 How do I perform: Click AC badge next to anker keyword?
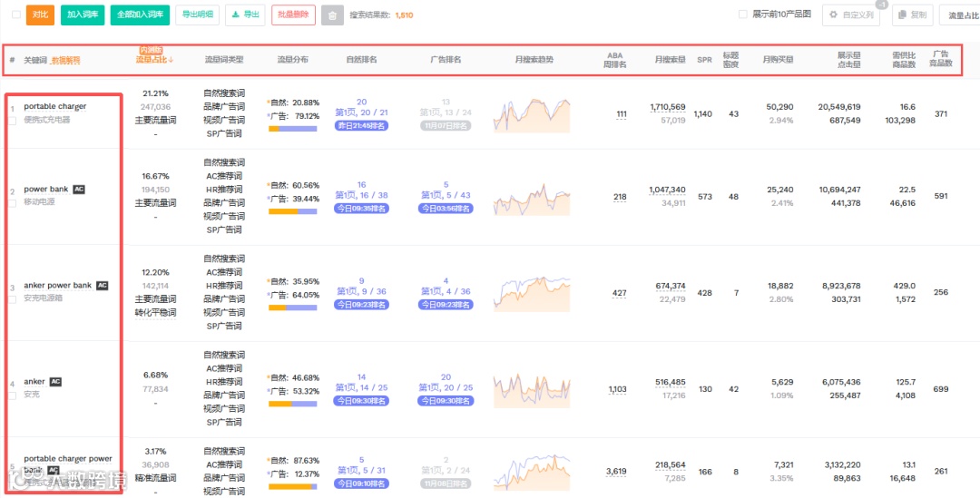click(x=55, y=382)
